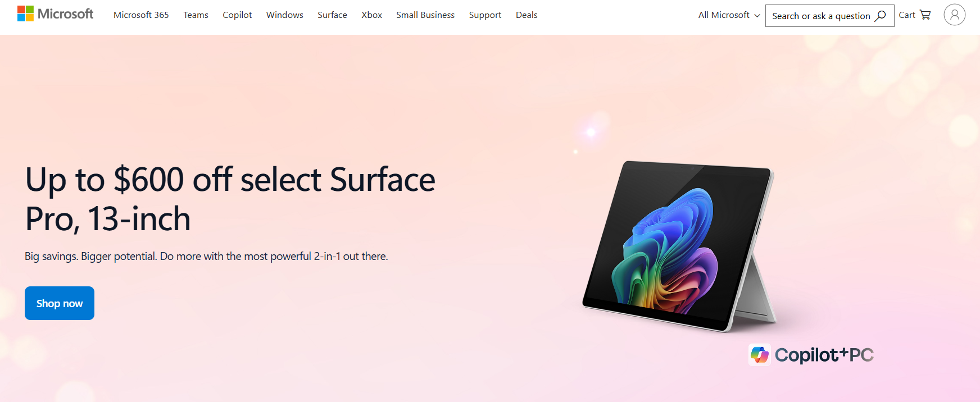980x402 pixels.
Task: Click the Surface Pro tablet image
Action: coord(680,247)
